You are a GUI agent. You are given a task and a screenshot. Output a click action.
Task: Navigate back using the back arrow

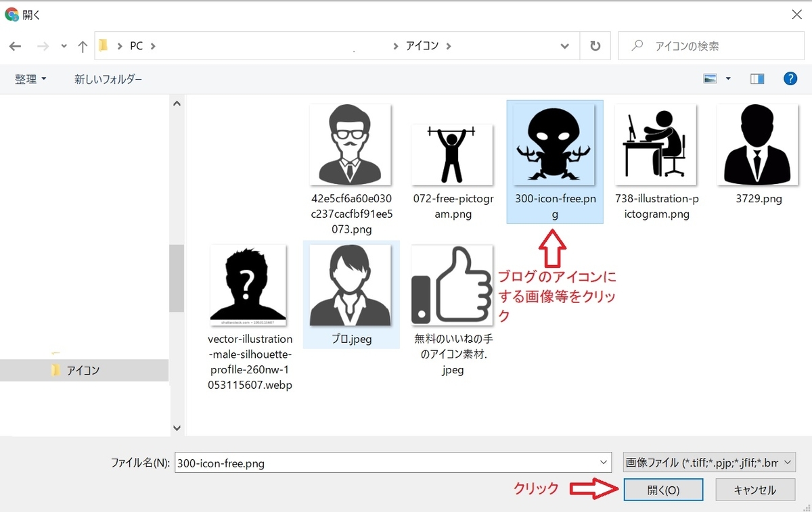click(x=14, y=45)
